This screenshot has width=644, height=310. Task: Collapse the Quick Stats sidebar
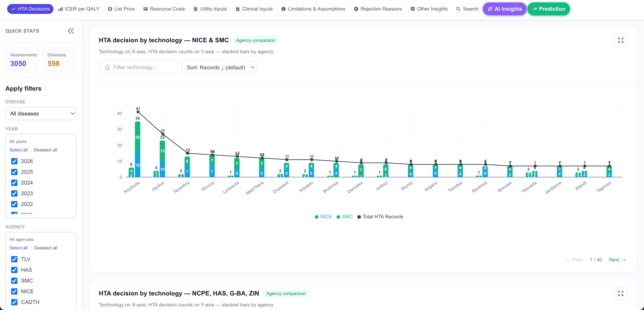(x=71, y=31)
